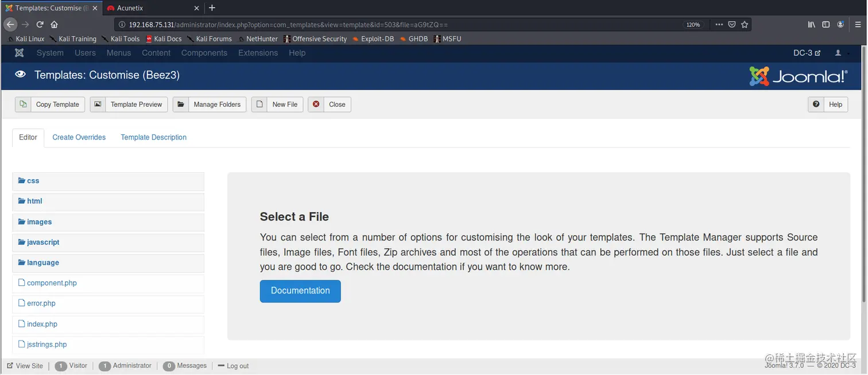Click the red Close X icon

pos(316,105)
